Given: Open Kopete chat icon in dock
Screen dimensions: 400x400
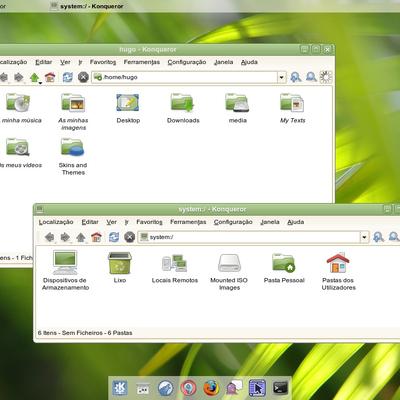Looking at the screenshot, I should (234, 388).
